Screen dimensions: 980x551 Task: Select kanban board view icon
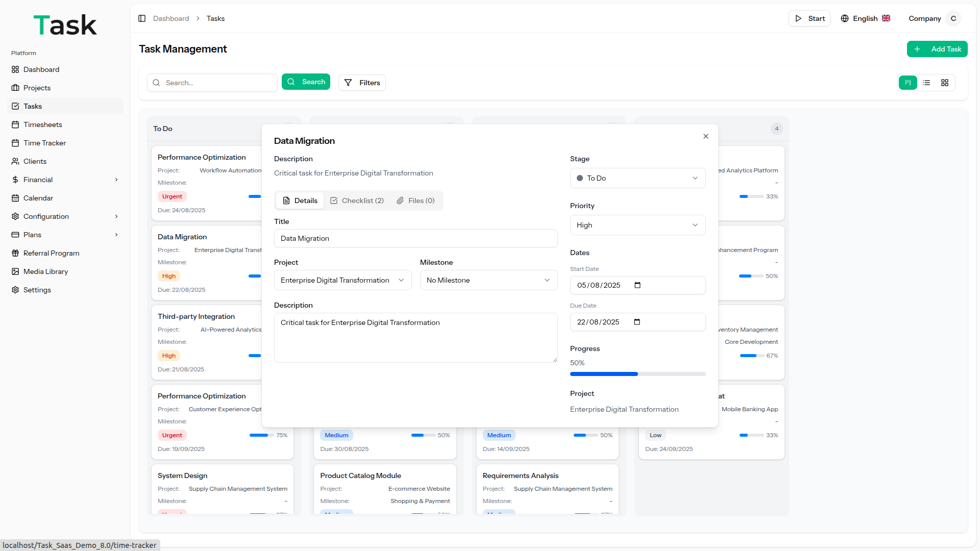(x=908, y=83)
